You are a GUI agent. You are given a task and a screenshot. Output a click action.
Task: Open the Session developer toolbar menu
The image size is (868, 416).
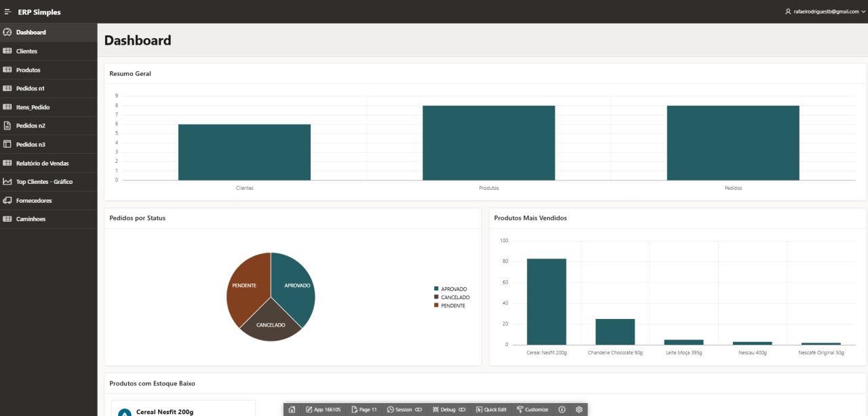404,410
